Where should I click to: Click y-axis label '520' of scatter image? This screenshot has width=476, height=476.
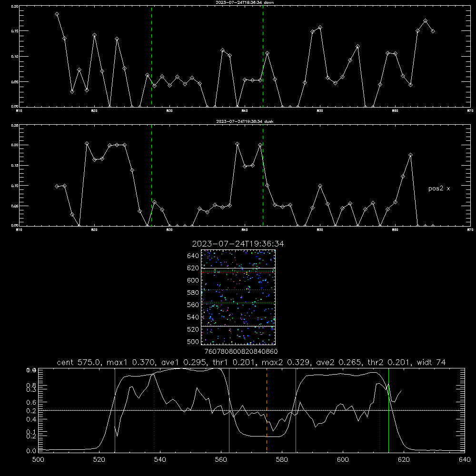click(193, 329)
